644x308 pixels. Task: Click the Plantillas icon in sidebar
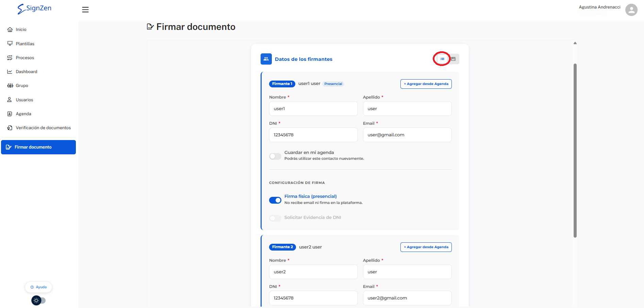(10, 44)
